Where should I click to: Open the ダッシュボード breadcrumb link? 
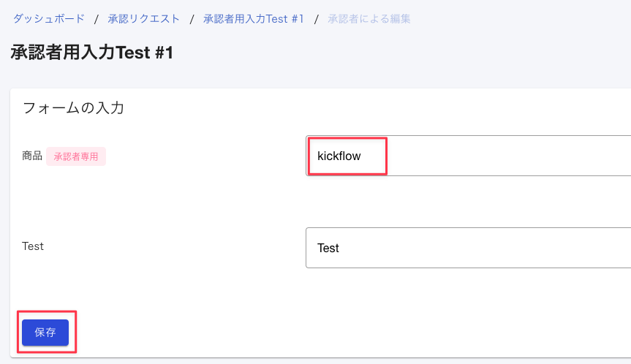pos(48,18)
